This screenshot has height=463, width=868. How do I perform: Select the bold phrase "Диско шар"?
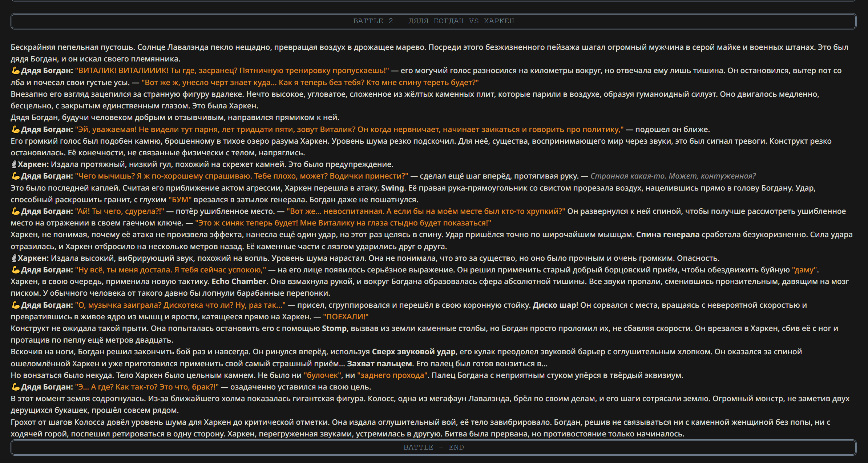tap(554, 305)
